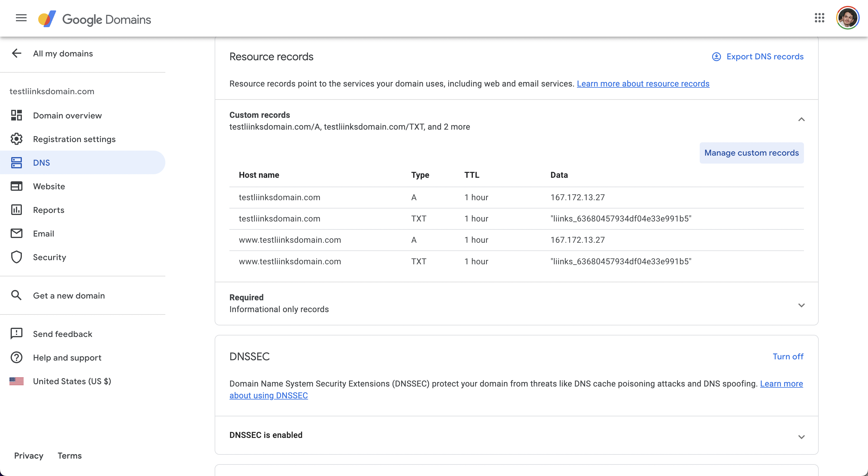868x476 pixels.
Task: Turn off DNSSEC
Action: point(788,356)
